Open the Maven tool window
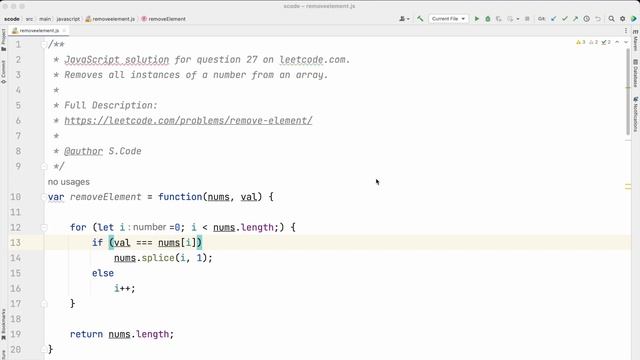This screenshot has height=360, width=640. point(636,40)
